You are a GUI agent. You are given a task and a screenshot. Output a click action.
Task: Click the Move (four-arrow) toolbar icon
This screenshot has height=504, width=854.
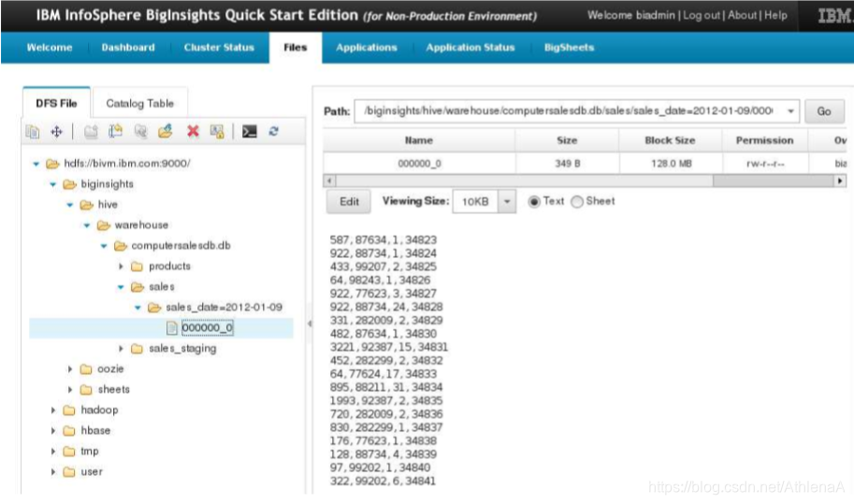coord(57,131)
